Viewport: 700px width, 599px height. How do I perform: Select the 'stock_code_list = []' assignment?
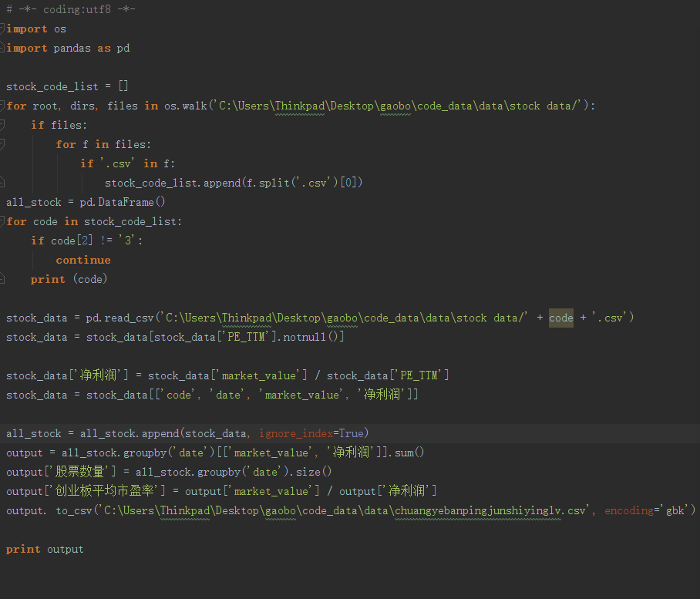(x=67, y=86)
